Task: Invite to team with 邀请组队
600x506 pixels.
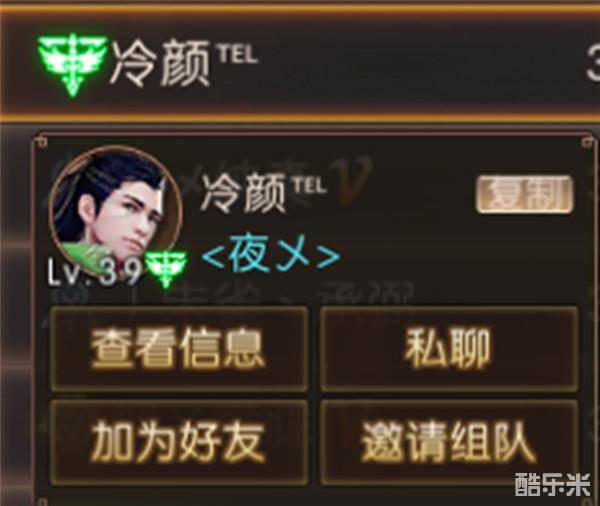Action: tap(449, 443)
